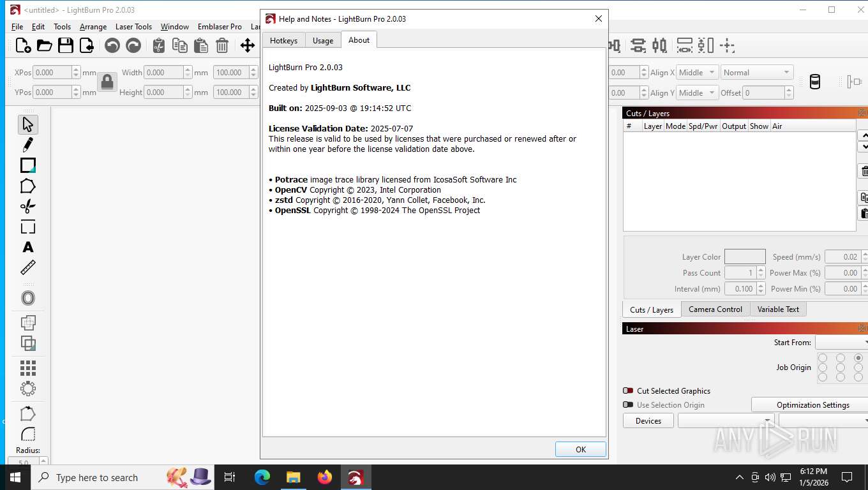Select the arrow Select tool

(27, 124)
